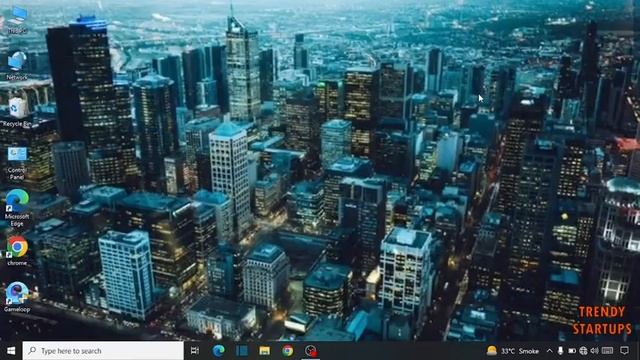The width and height of the screenshot is (640, 360).
Task: Open the volume speaker tray icon
Action: pyautogui.click(x=595, y=351)
